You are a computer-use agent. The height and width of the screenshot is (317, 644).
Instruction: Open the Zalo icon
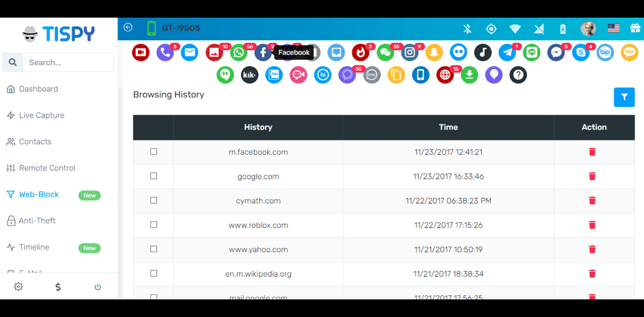(x=274, y=75)
